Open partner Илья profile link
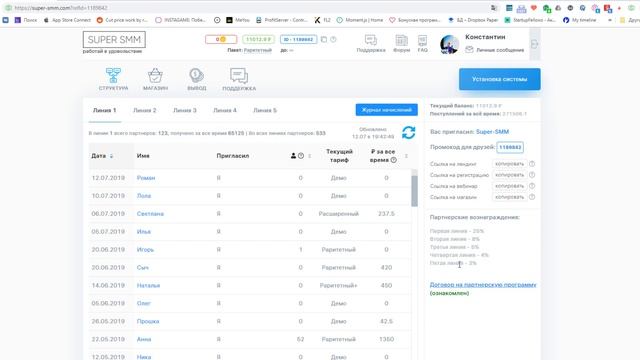This screenshot has height=360, width=640. click(144, 232)
